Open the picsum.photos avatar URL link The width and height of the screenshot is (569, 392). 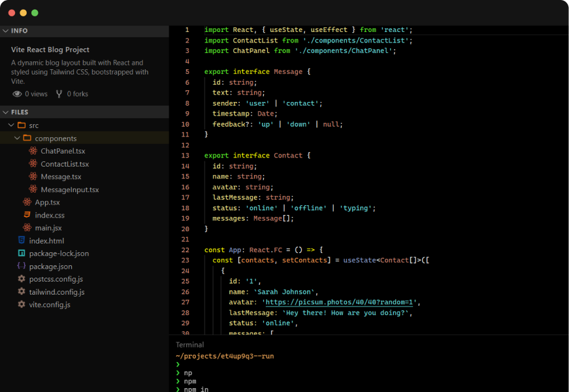coord(340,302)
